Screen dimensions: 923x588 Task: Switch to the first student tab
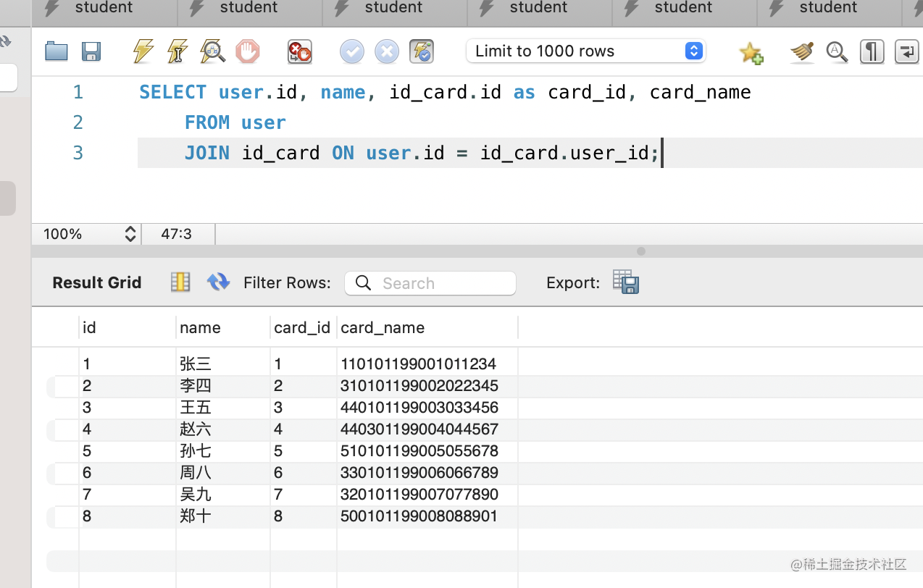point(104,9)
